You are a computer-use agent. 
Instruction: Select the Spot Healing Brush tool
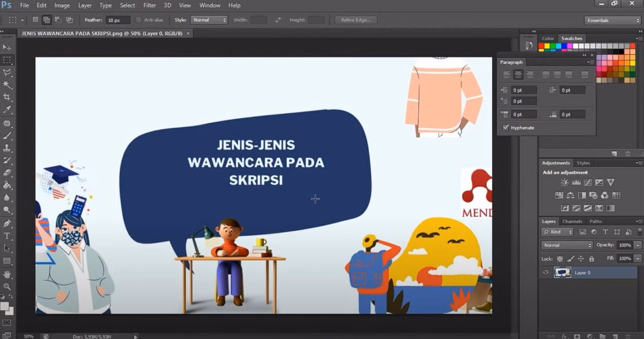coord(7,123)
